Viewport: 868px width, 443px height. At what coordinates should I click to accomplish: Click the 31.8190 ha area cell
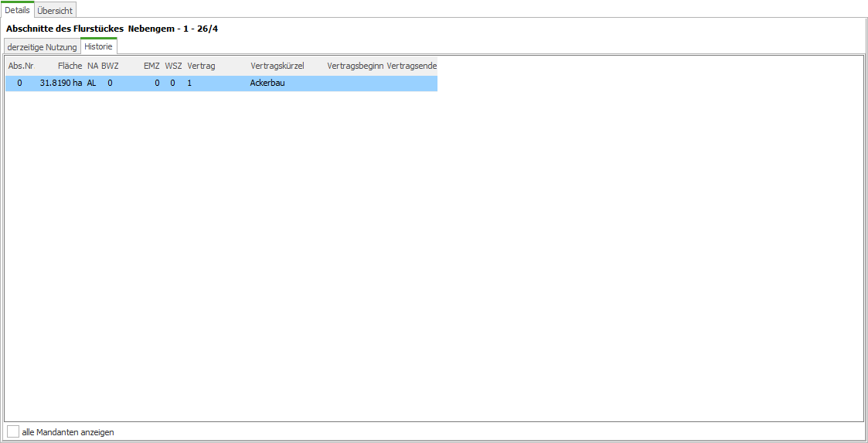click(x=61, y=83)
